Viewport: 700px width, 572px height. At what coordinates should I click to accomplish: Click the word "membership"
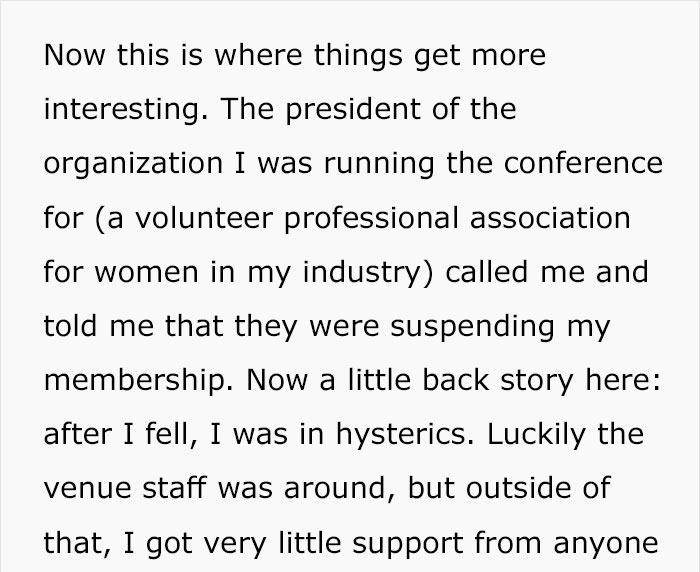coord(134,379)
